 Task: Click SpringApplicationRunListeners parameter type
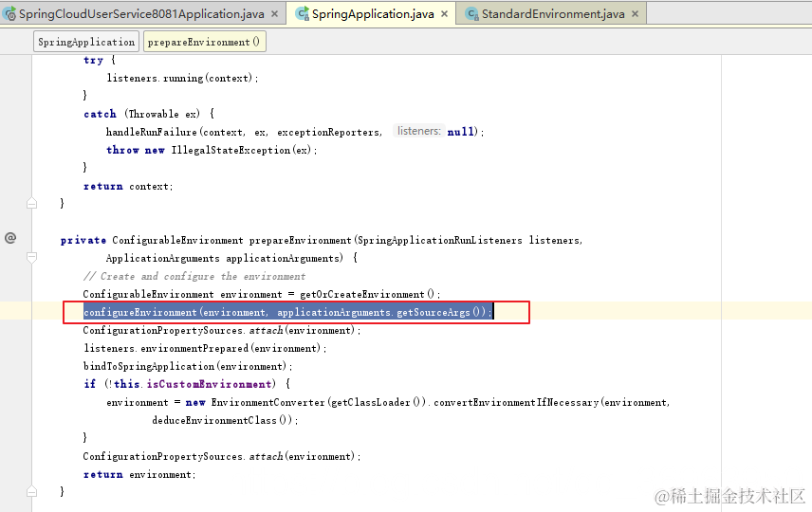coord(439,240)
